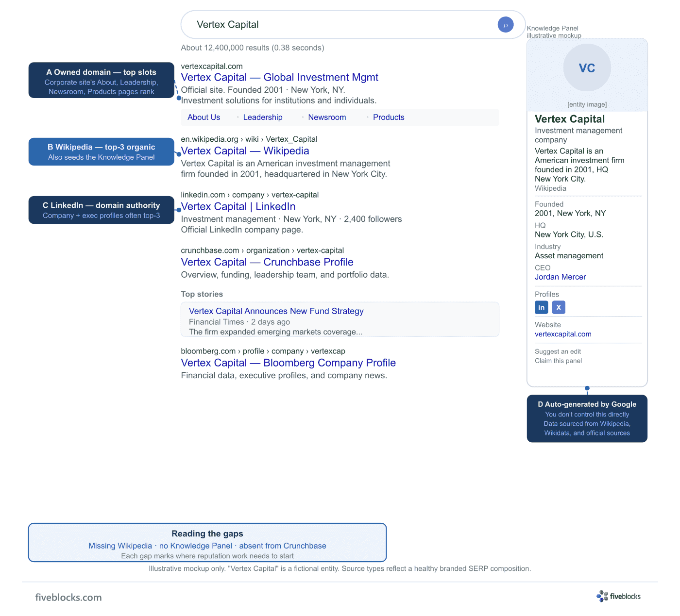Click callout 'C LinkedIn — domain authority'
680x616 pixels.
[101, 210]
